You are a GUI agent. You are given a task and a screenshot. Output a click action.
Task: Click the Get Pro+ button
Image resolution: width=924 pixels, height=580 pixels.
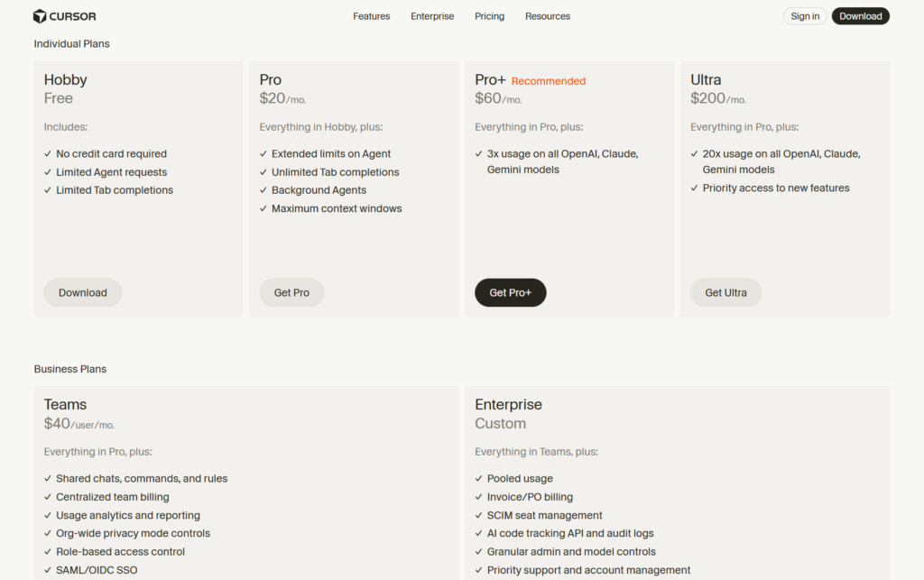click(510, 292)
